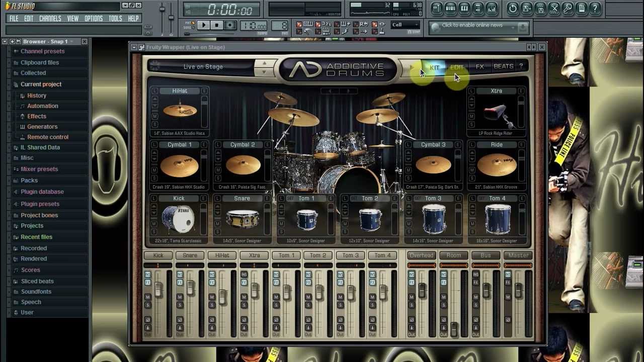Open the mixer icon in FL toolbar

click(x=492, y=9)
